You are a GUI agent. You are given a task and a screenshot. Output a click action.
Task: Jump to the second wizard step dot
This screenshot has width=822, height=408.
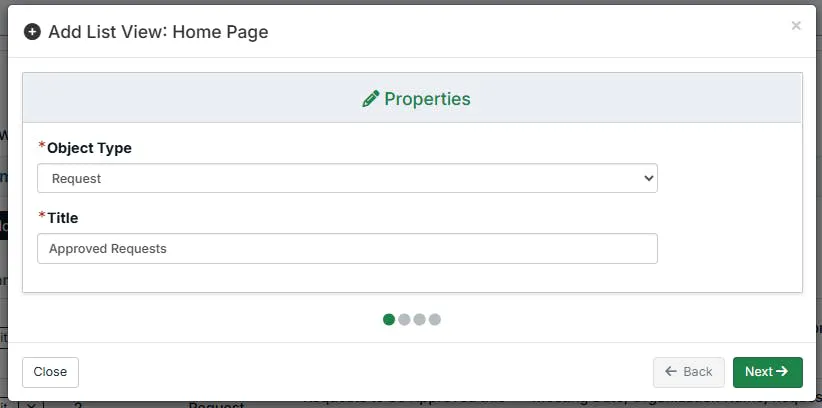(x=404, y=319)
